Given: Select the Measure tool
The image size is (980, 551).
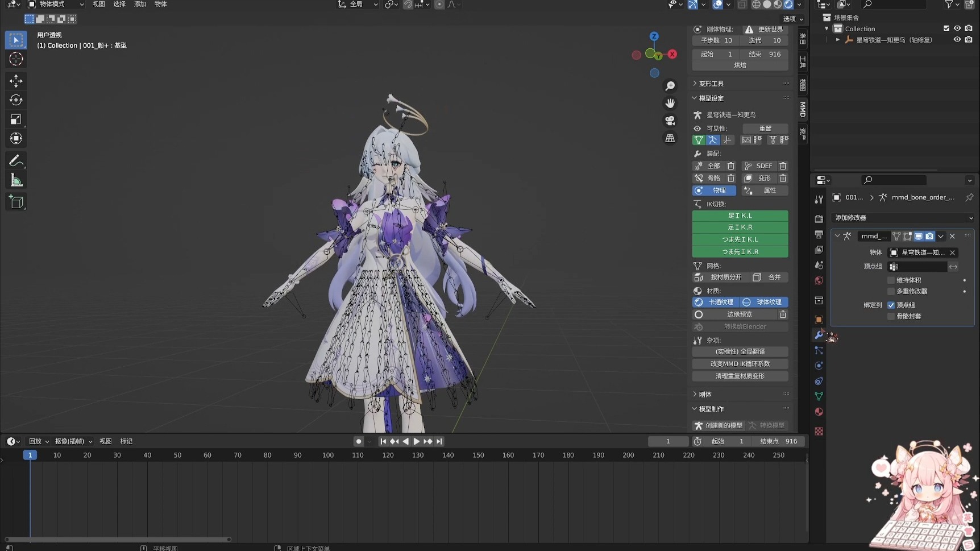Looking at the screenshot, I should tap(16, 180).
